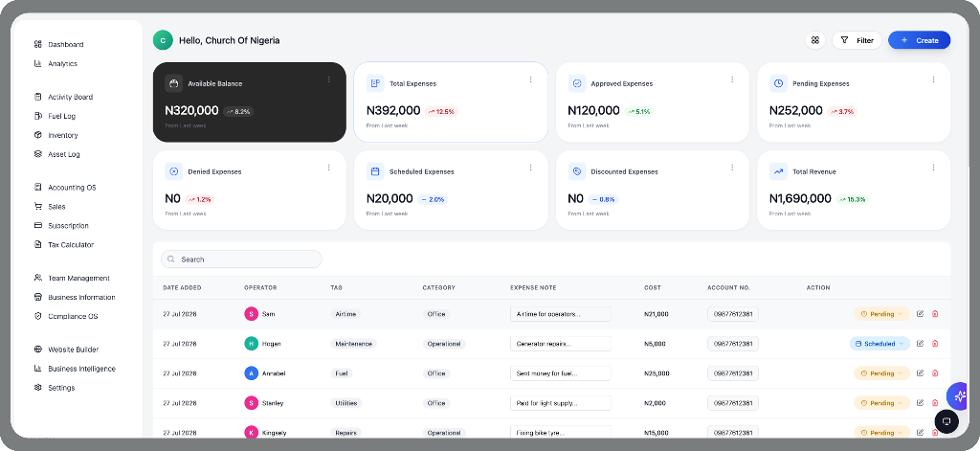This screenshot has width=980, height=451.
Task: Edit Stanley's expense row
Action: click(x=920, y=403)
